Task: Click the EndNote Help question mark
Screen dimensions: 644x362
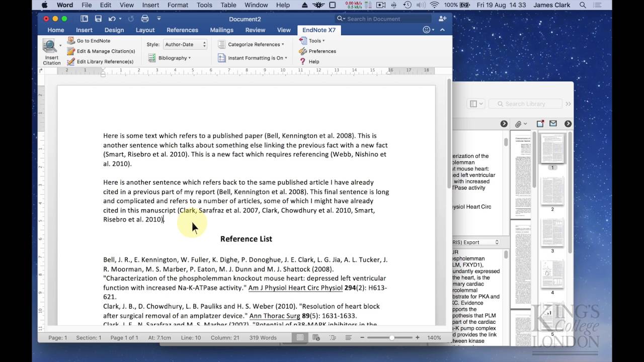Action: point(303,62)
